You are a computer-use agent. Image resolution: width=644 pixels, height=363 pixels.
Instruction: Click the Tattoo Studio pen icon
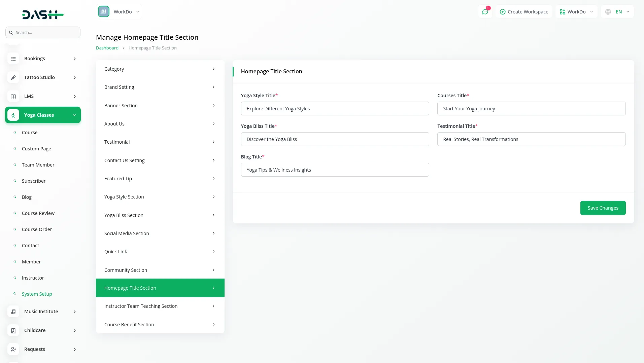(x=13, y=77)
